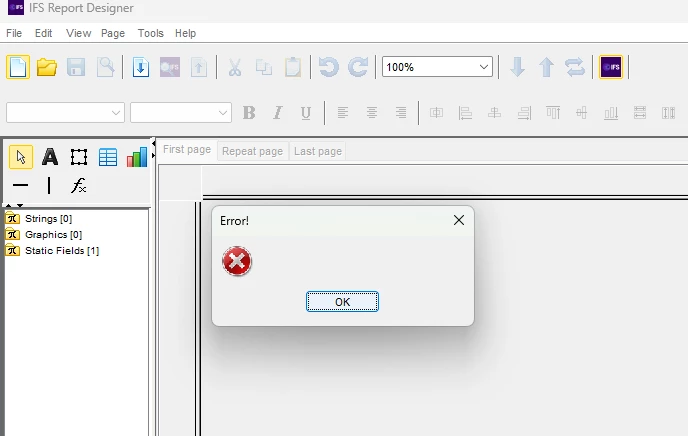Click the Redo arrow icon
Viewport: 688px width, 436px height.
358,67
